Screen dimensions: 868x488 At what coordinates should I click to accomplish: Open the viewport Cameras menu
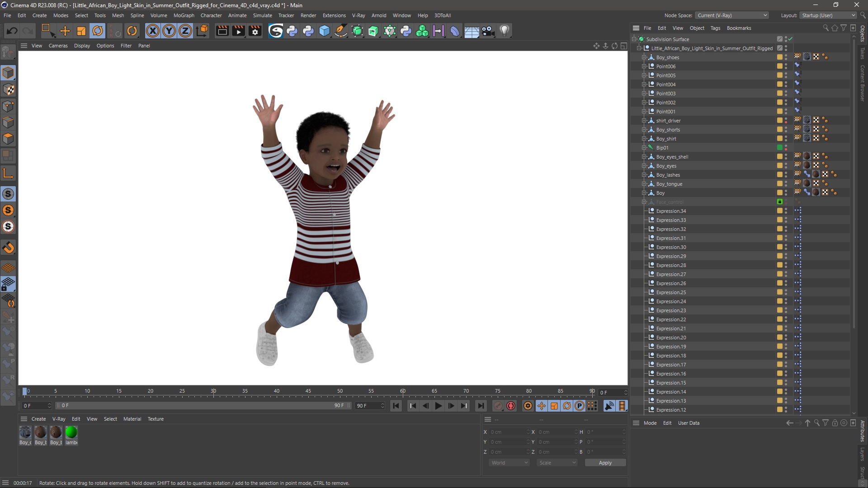point(58,46)
